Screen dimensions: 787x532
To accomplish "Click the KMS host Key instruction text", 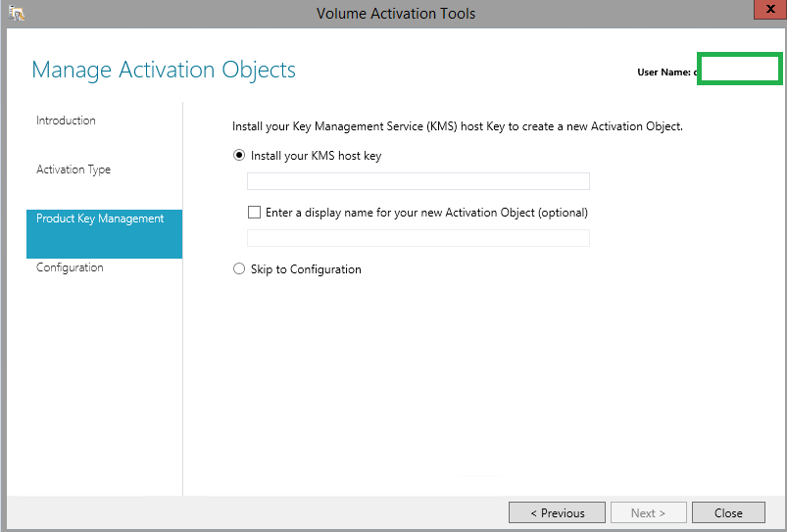I will pyautogui.click(x=458, y=126).
